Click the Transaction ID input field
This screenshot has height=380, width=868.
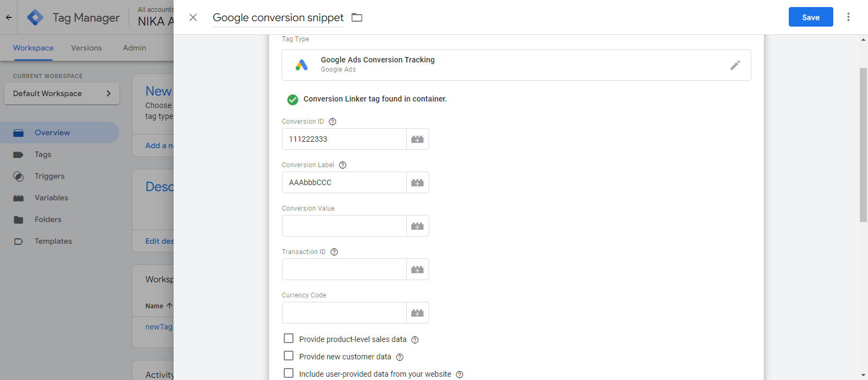coord(344,269)
